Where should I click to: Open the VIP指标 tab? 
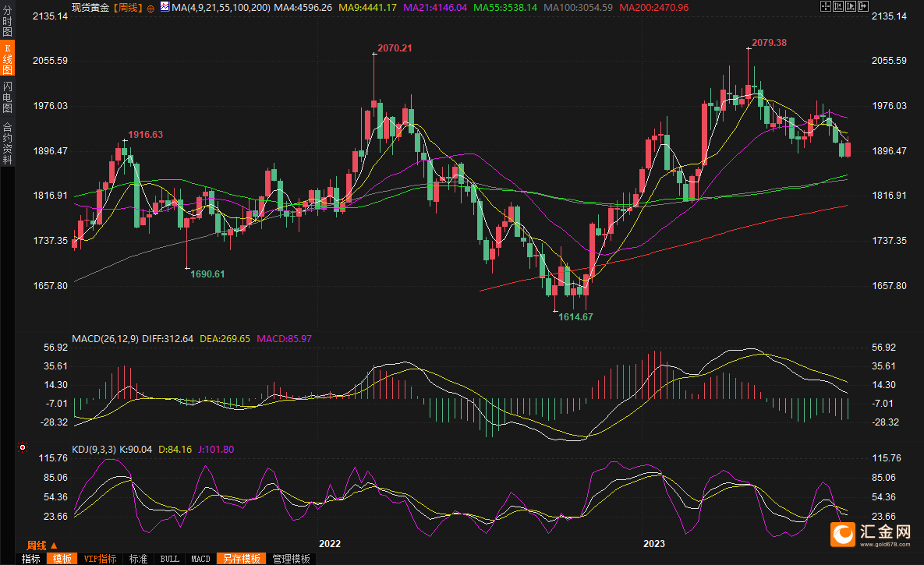(x=100, y=559)
